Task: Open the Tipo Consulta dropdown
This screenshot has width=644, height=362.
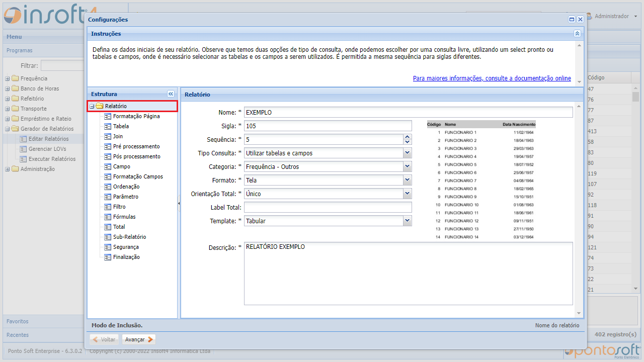Action: [x=407, y=153]
